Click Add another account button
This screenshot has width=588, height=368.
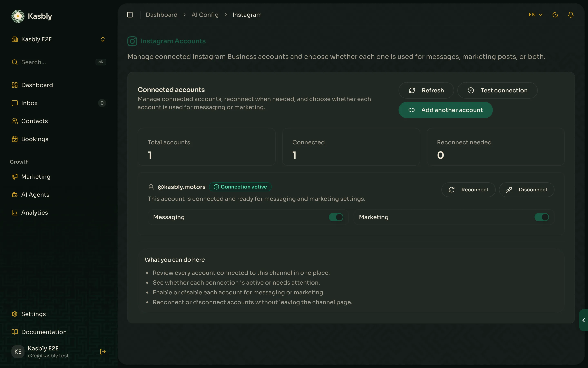pyautogui.click(x=446, y=110)
